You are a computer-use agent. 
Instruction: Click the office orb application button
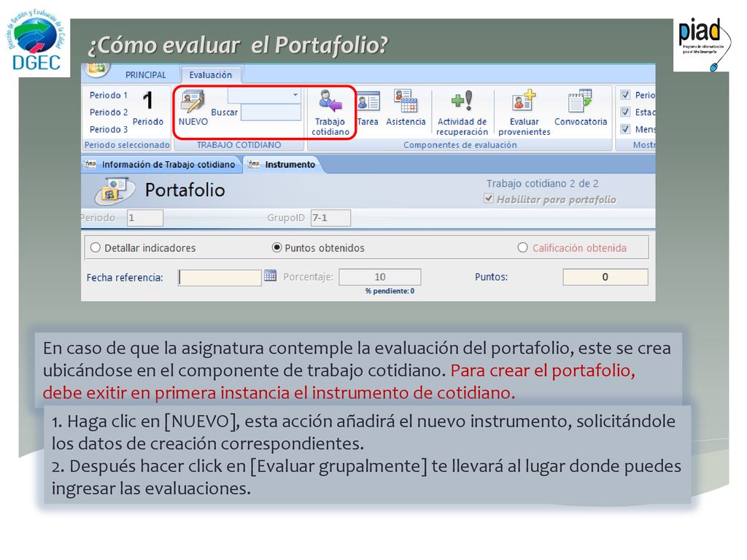97,69
